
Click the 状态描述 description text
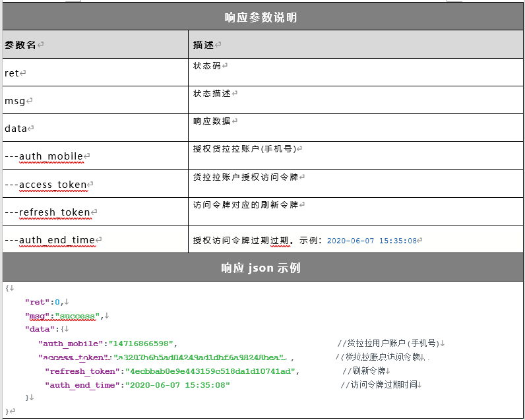tap(212, 94)
